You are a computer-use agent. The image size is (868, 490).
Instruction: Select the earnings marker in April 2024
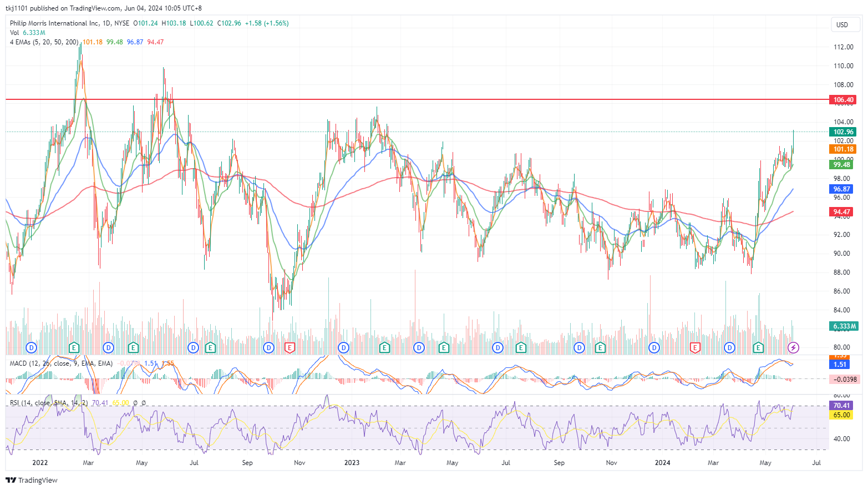(758, 348)
